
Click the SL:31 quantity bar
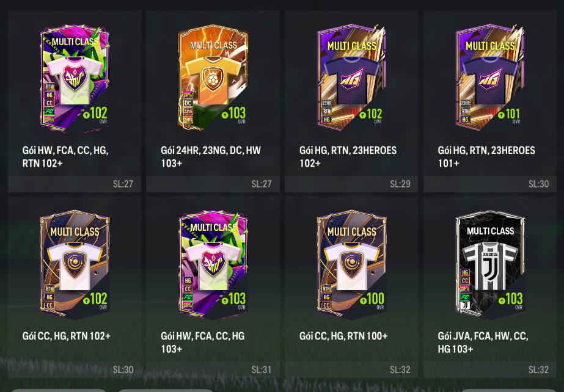pos(213,369)
